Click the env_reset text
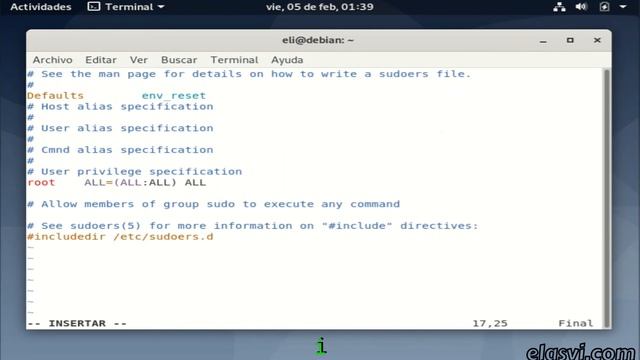The height and width of the screenshot is (360, 640). (x=174, y=96)
